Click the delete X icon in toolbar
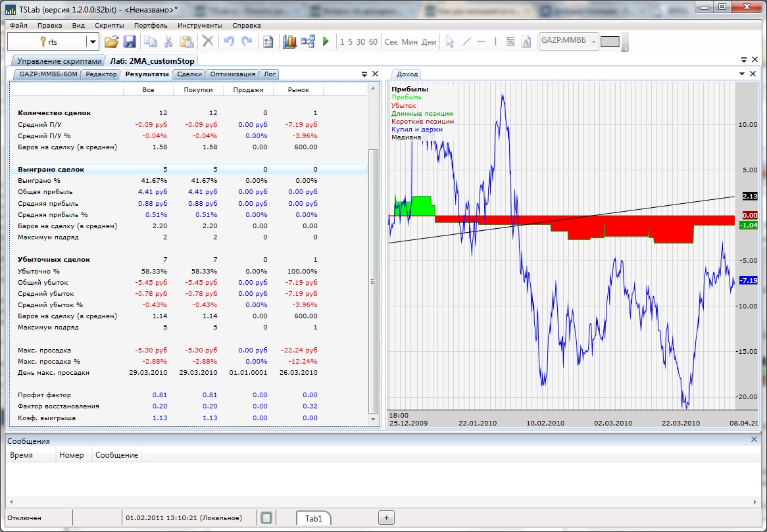The width and height of the screenshot is (767, 532). click(x=208, y=41)
